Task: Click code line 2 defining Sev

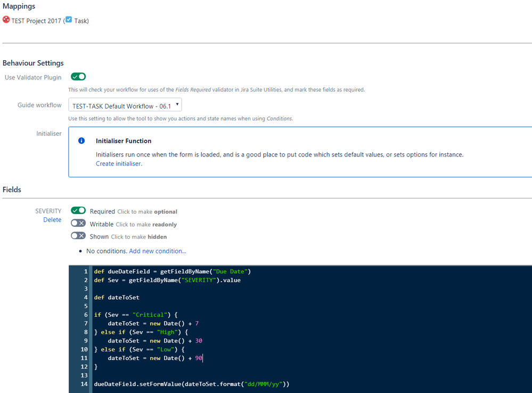Action: pos(167,280)
